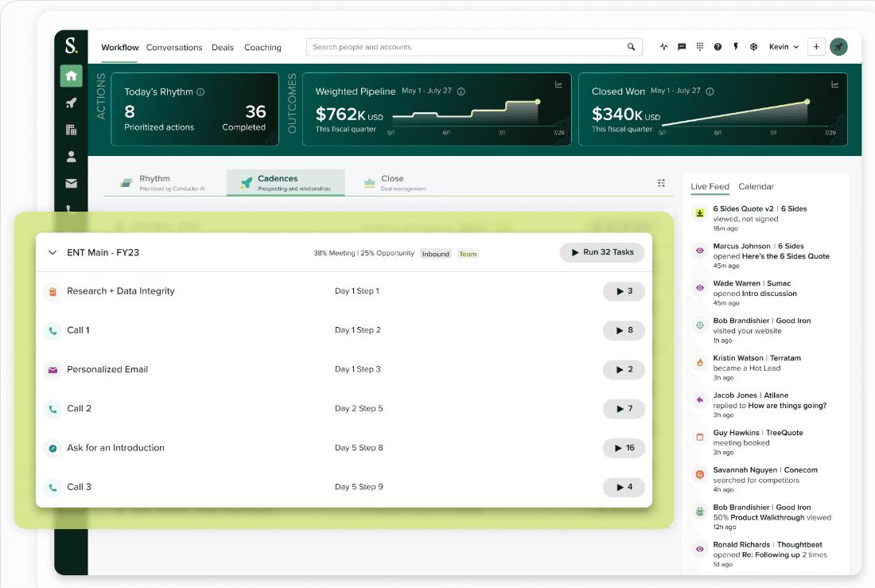The image size is (875, 588).
Task: Select the phone icon in the sidebar
Action: click(71, 208)
